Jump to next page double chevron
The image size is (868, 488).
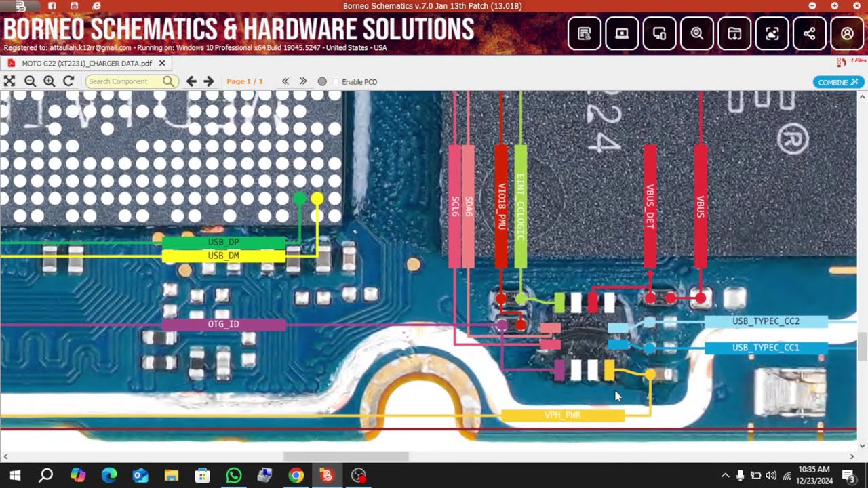303,81
